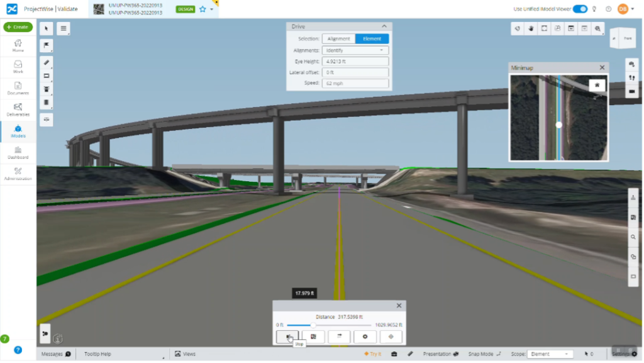This screenshot has width=644, height=363.
Task: Open the Dashboard section from the left sidebar
Action: click(x=18, y=151)
